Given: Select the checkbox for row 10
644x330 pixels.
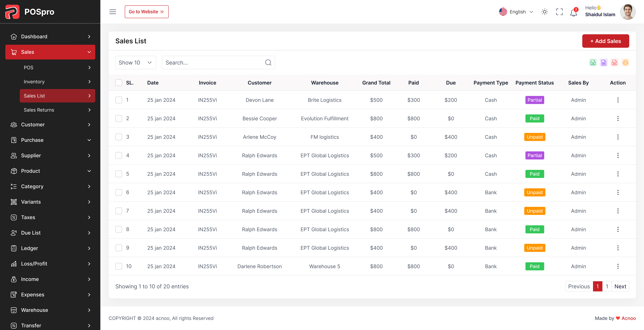Looking at the screenshot, I should pyautogui.click(x=119, y=266).
